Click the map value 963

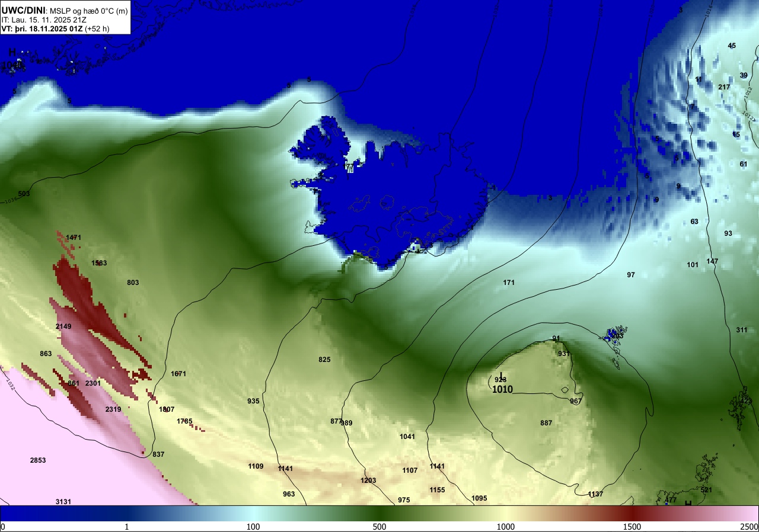pos(289,494)
